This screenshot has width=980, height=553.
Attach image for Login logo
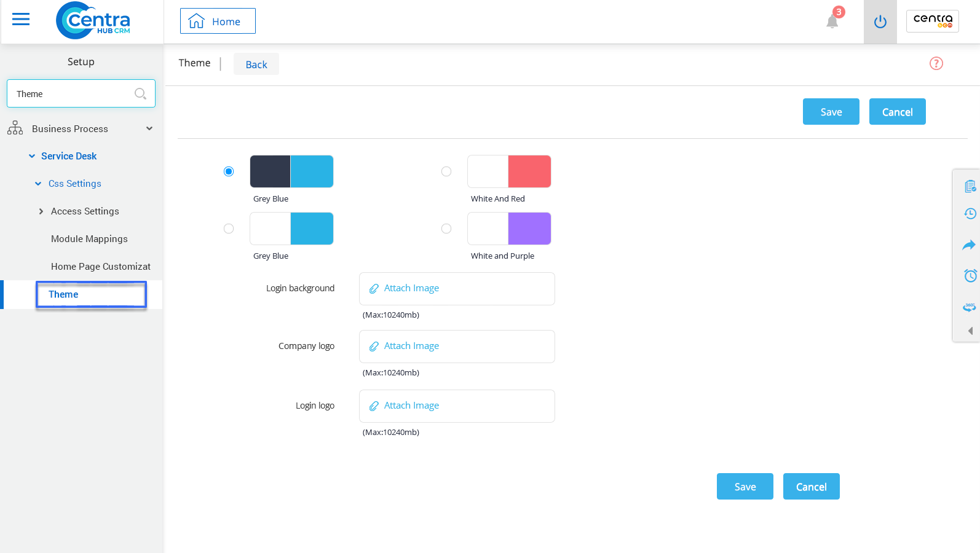tap(457, 406)
